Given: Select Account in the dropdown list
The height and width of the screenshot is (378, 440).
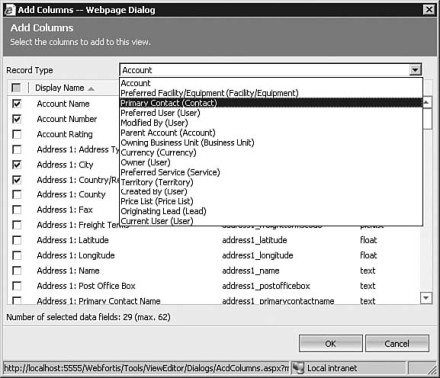Looking at the screenshot, I should pyautogui.click(x=271, y=83).
